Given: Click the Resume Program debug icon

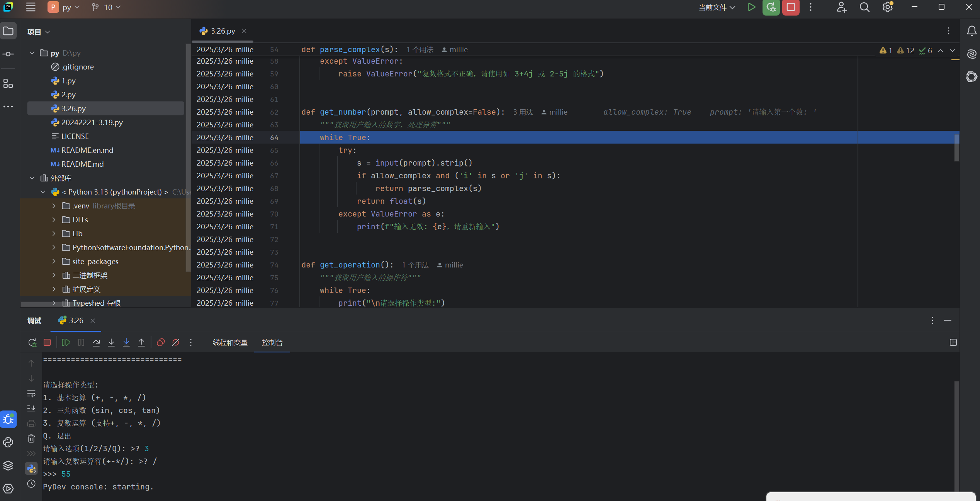Looking at the screenshot, I should tap(66, 342).
